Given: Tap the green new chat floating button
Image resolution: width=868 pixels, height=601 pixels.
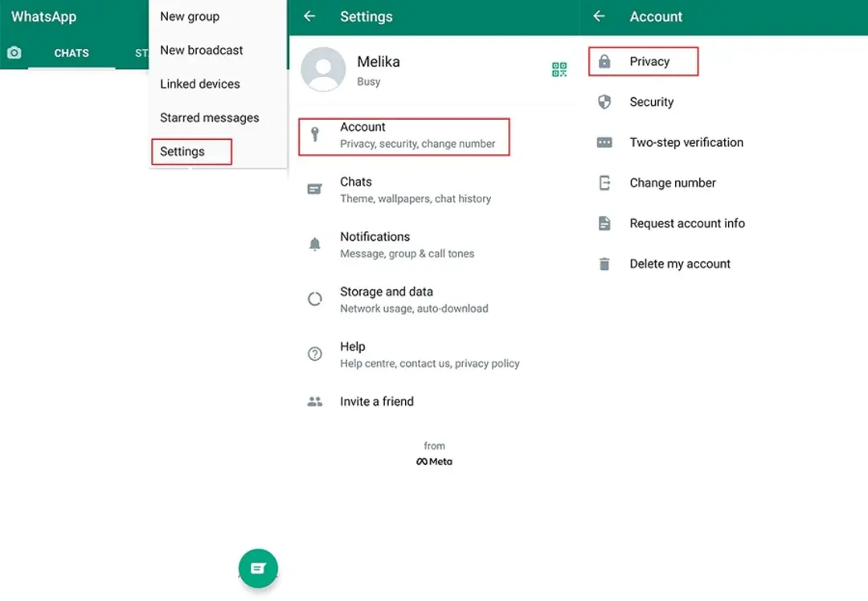Looking at the screenshot, I should click(258, 568).
